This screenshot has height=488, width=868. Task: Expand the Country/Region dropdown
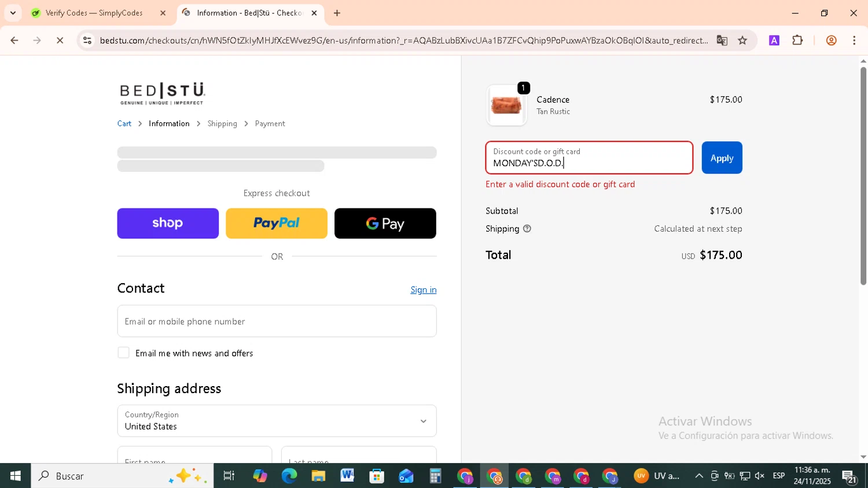(x=277, y=421)
